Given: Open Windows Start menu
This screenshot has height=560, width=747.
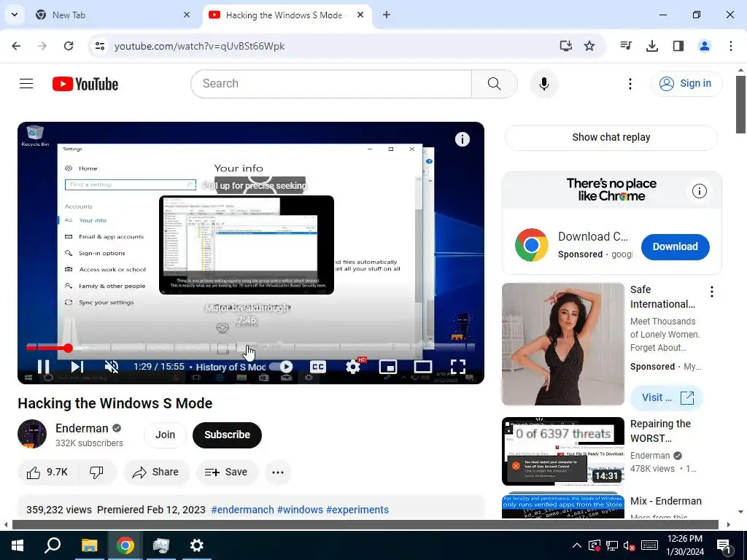Looking at the screenshot, I should pyautogui.click(x=18, y=545).
